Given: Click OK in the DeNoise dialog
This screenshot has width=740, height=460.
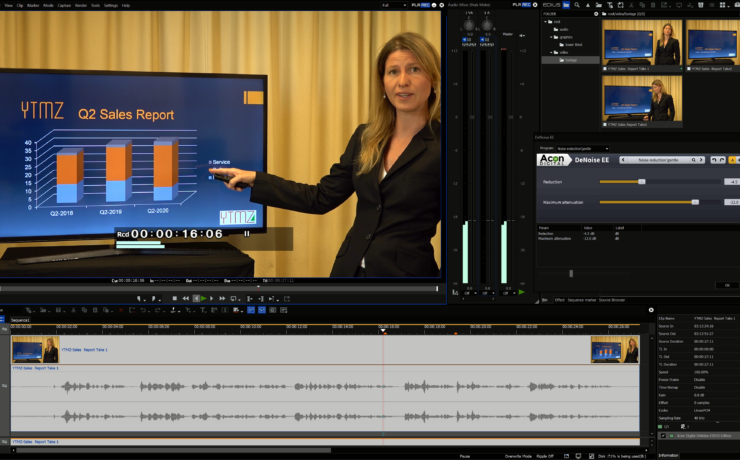Looking at the screenshot, I should coord(727,285).
